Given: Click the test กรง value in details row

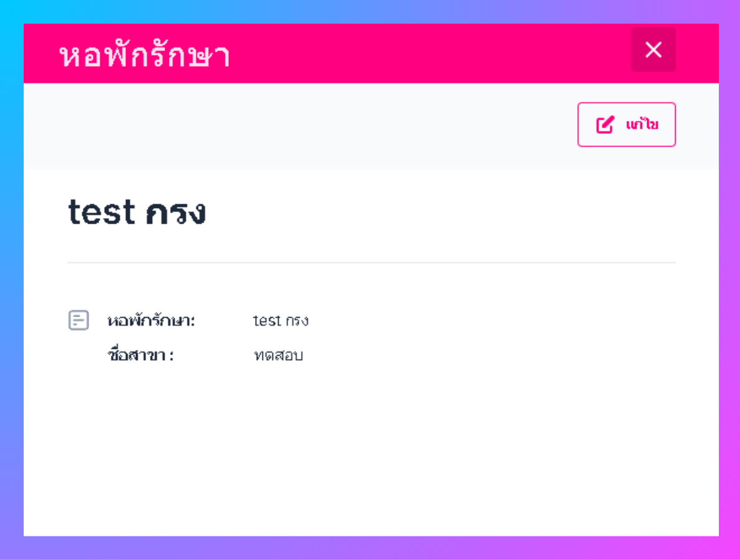Looking at the screenshot, I should point(281,321).
